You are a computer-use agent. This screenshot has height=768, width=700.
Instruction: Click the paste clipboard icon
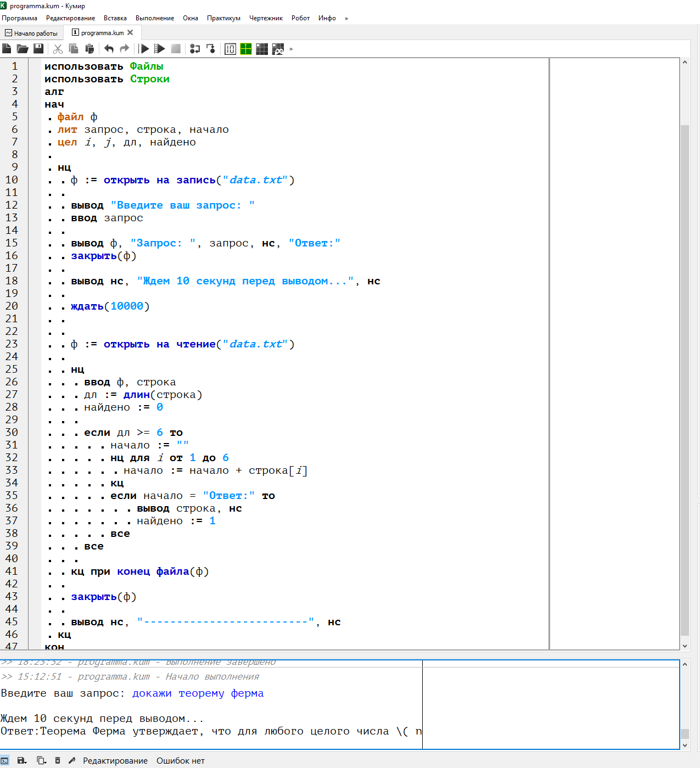click(x=89, y=49)
